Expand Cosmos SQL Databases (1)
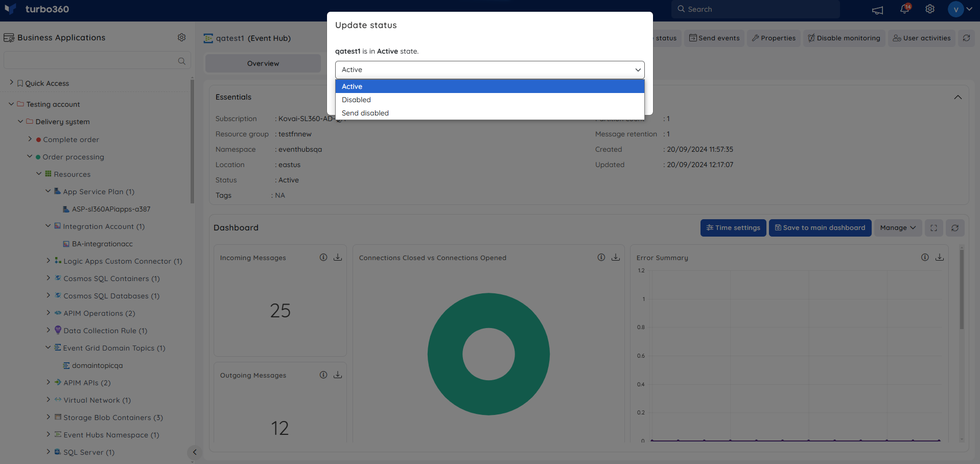980x464 pixels. tap(48, 295)
